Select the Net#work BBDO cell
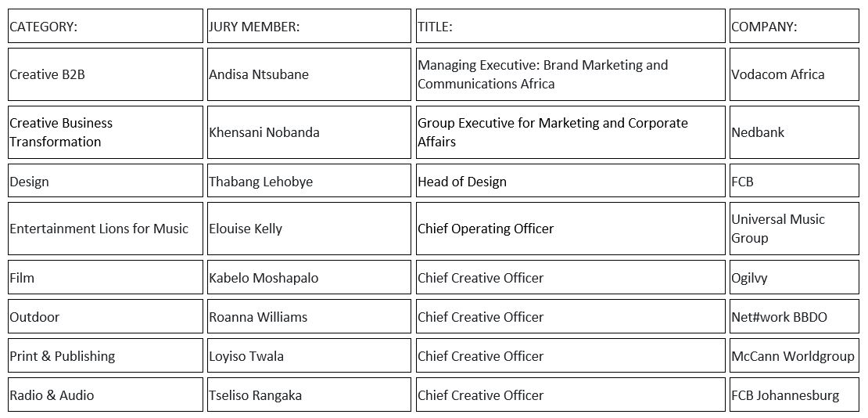Viewport: 868px width, 418px height. pos(794,316)
